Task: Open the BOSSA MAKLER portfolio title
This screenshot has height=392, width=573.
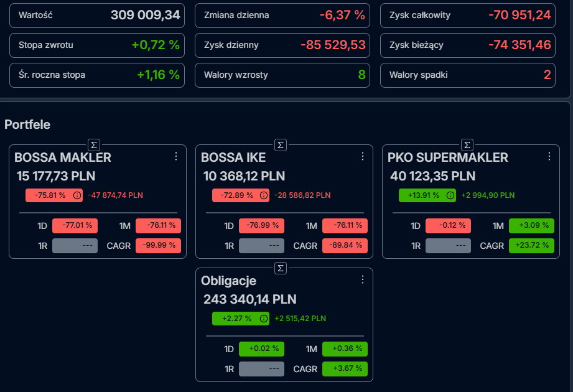Action: tap(63, 157)
